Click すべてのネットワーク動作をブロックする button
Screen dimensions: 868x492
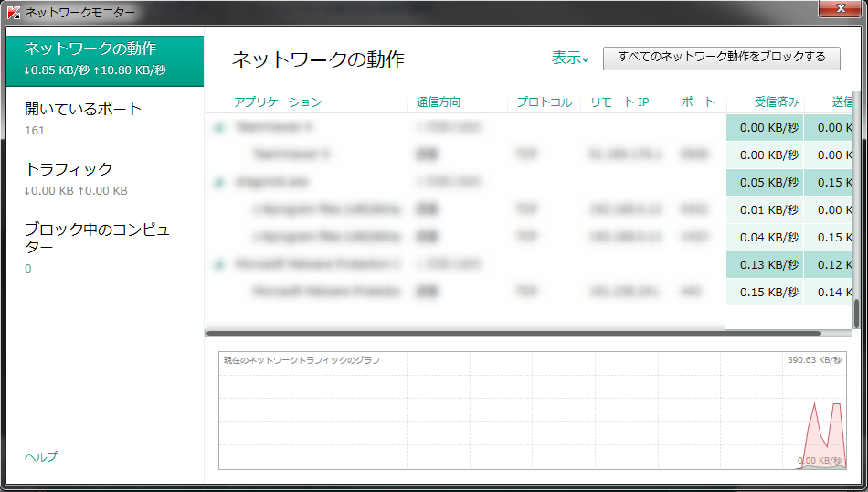(721, 59)
